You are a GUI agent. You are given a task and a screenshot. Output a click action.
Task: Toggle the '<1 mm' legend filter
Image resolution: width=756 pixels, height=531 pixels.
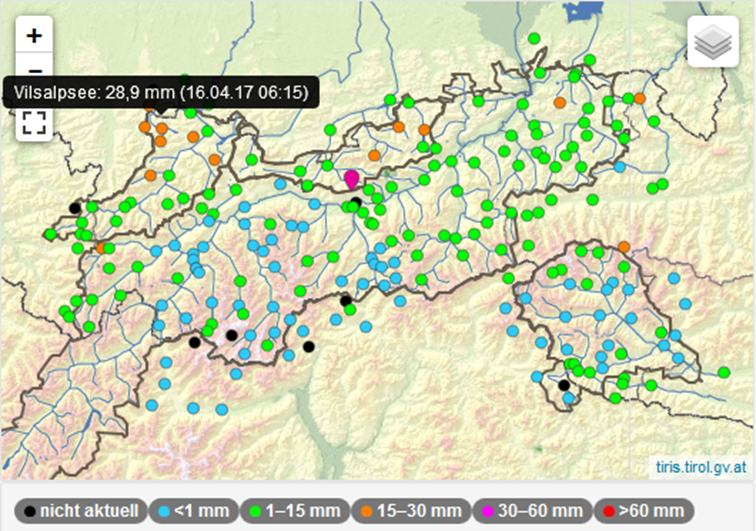click(194, 511)
